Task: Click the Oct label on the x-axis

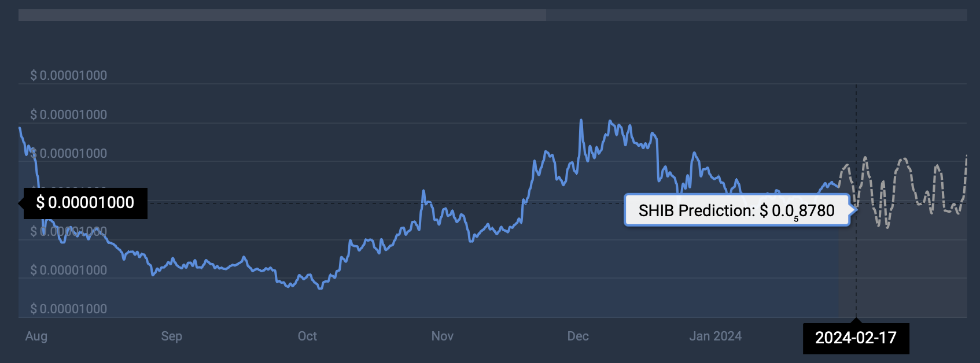Action: click(x=307, y=336)
